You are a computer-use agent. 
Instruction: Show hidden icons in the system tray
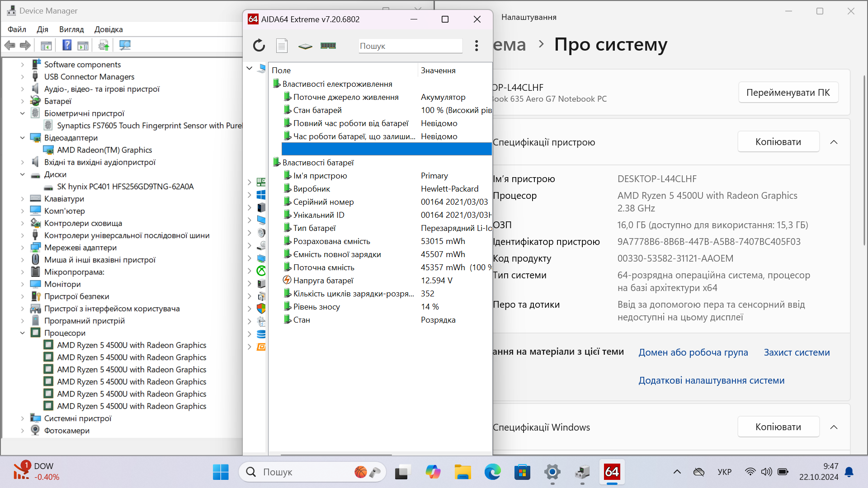[677, 472]
